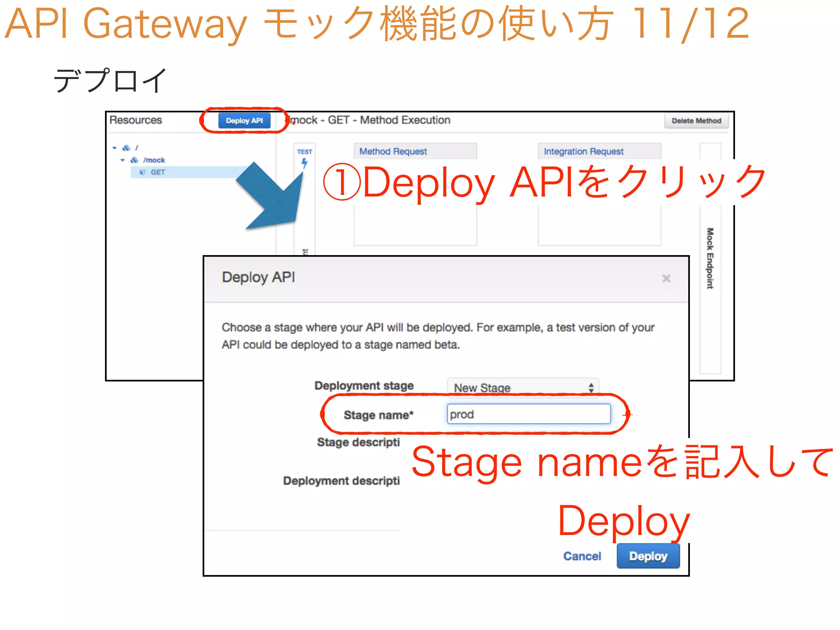This screenshot has width=840, height=630.
Task: Select the /mock resource in tree
Action: pos(154,160)
